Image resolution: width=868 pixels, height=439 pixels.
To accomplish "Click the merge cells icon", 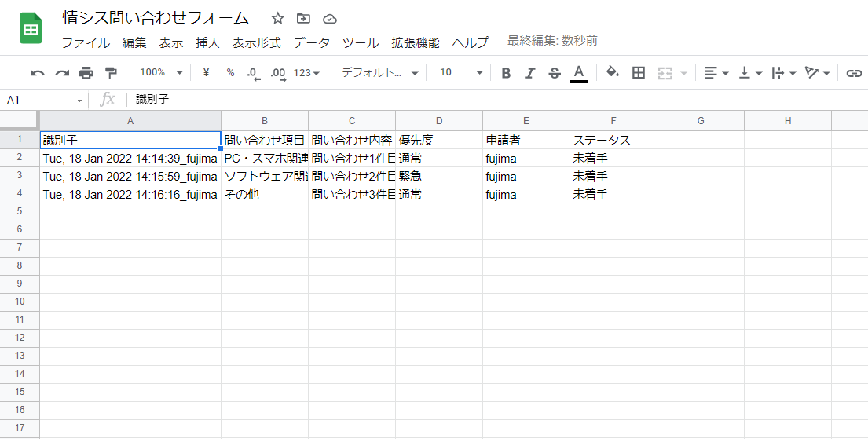I will pos(665,72).
